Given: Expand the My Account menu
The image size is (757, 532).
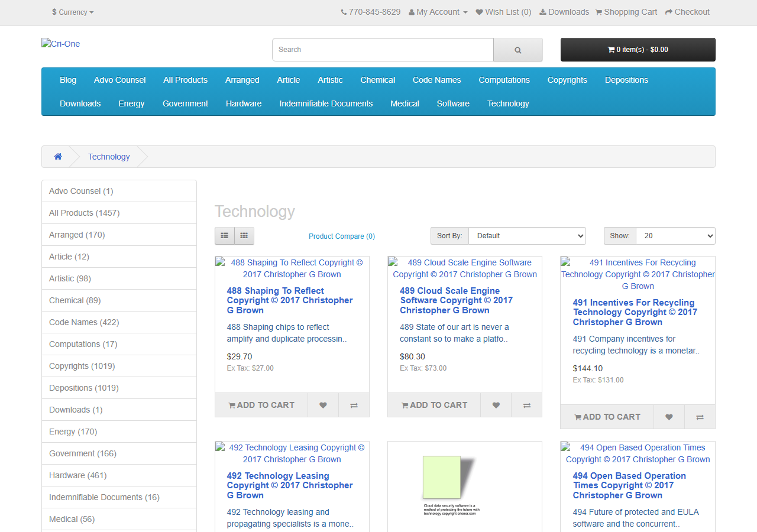Looking at the screenshot, I should (438, 12).
